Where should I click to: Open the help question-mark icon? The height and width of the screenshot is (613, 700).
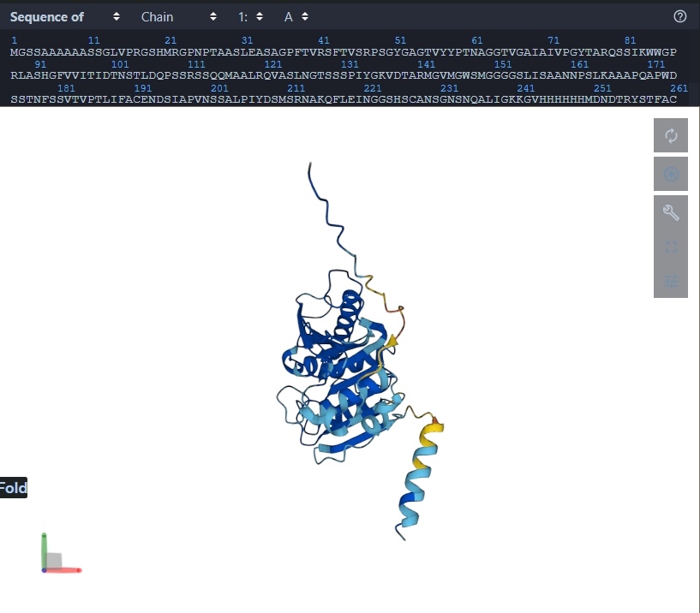click(679, 16)
